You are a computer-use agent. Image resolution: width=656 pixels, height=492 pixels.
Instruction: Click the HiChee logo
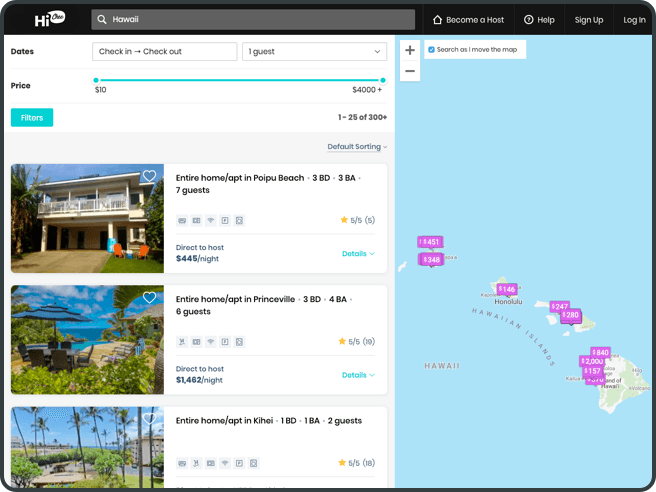click(49, 19)
